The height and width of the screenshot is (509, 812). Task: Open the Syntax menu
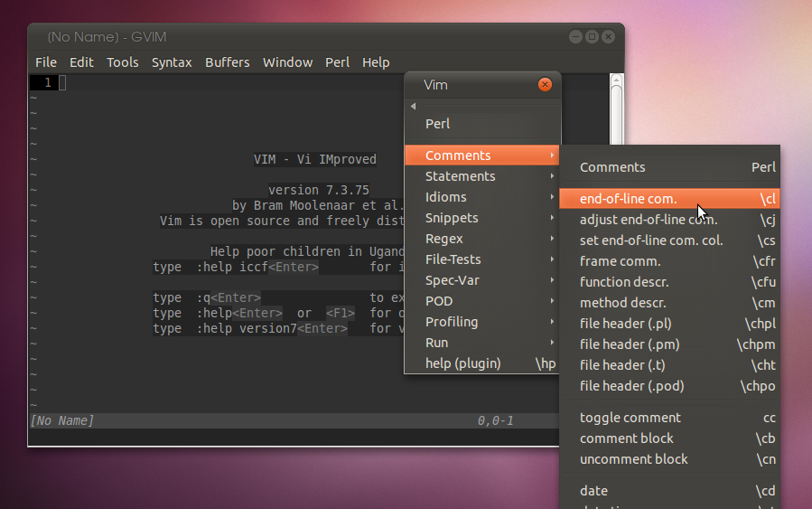(172, 62)
